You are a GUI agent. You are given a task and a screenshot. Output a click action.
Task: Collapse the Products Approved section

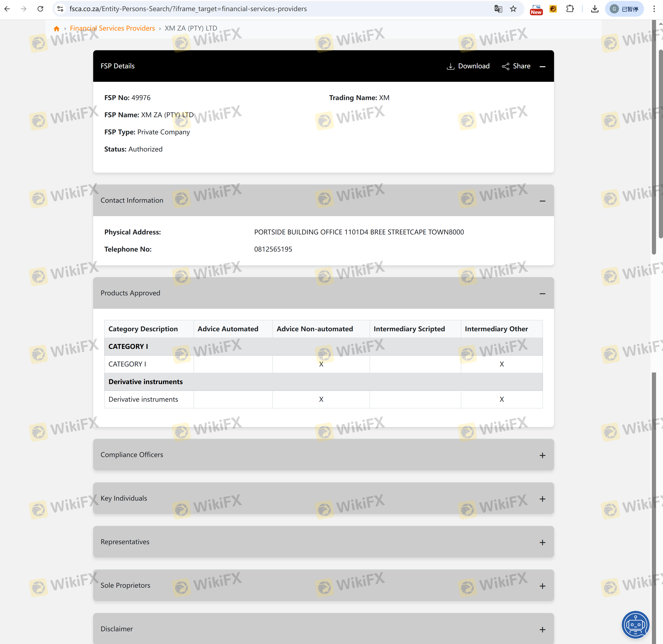coord(542,294)
